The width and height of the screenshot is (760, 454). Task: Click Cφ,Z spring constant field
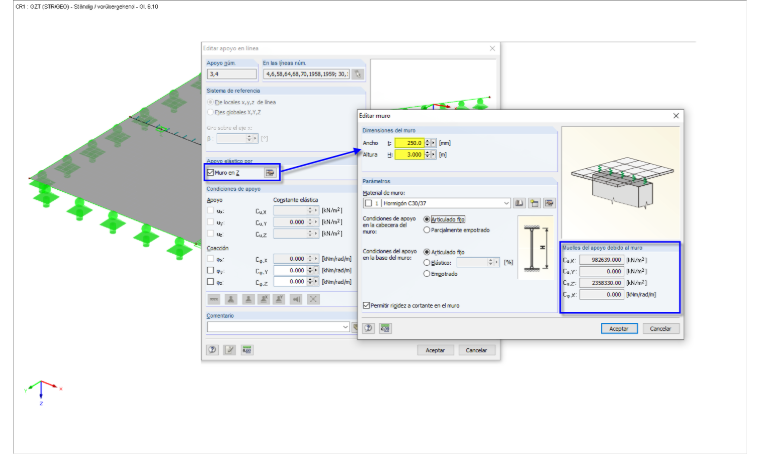290,282
